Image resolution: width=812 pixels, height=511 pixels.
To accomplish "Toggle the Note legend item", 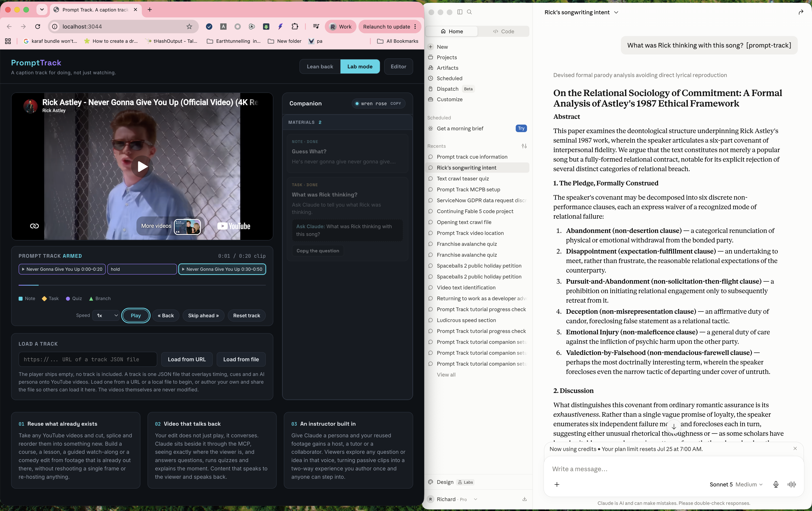I will click(x=27, y=298).
